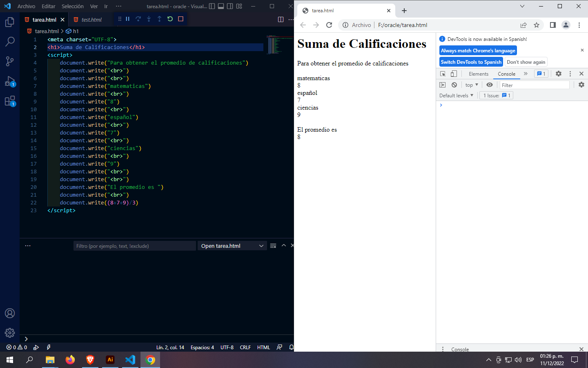The width and height of the screenshot is (588, 368).
Task: Click the h1 breadcrumb symbol
Action: tap(73, 31)
